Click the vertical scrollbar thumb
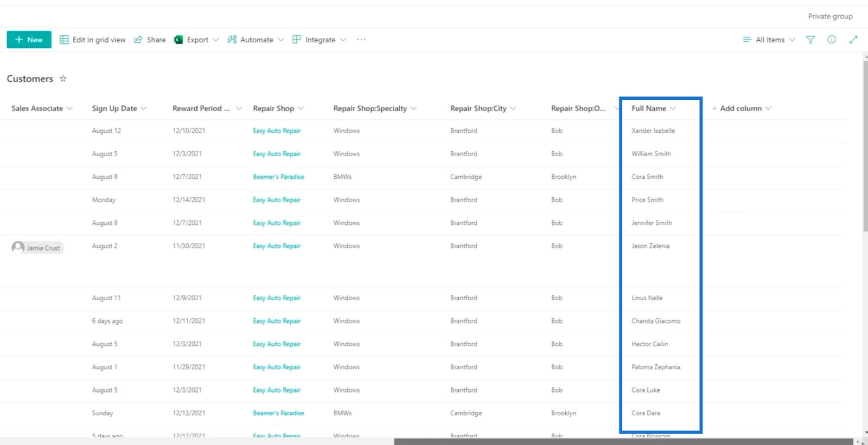Image resolution: width=868 pixels, height=445 pixels. coord(865,147)
